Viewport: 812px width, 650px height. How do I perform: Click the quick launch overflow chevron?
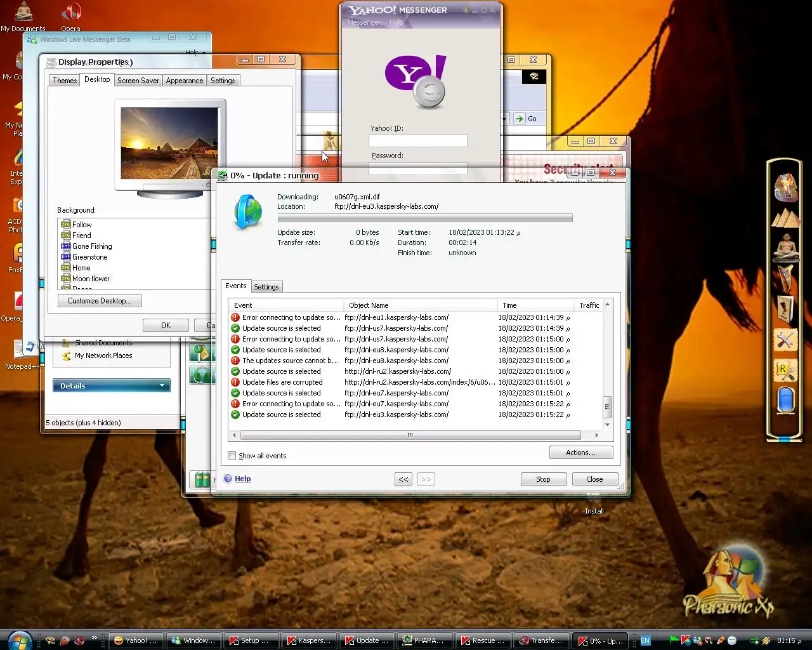pos(95,638)
